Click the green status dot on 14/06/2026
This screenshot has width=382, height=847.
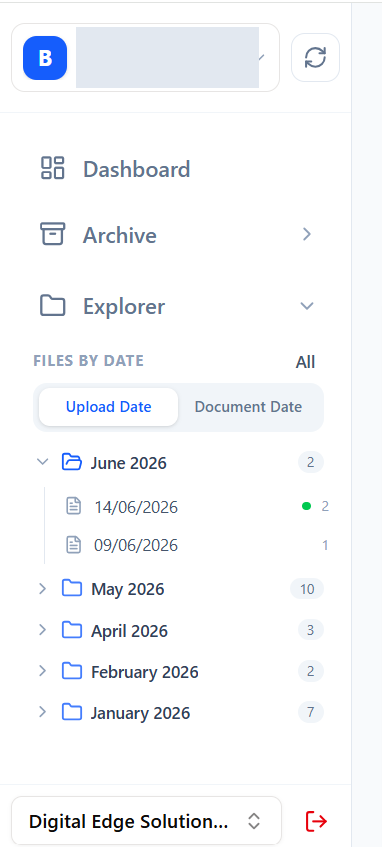pos(306,506)
